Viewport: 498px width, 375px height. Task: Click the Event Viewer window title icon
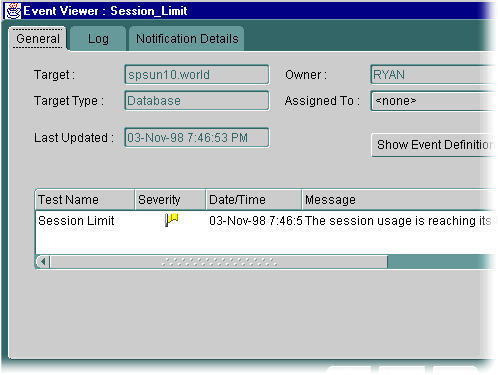13,11
